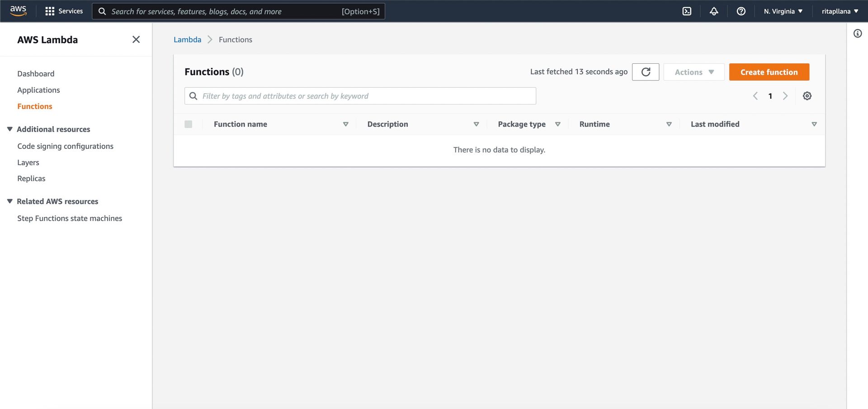Image resolution: width=868 pixels, height=409 pixels.
Task: Open the N. Virginia region dropdown
Action: click(x=783, y=11)
